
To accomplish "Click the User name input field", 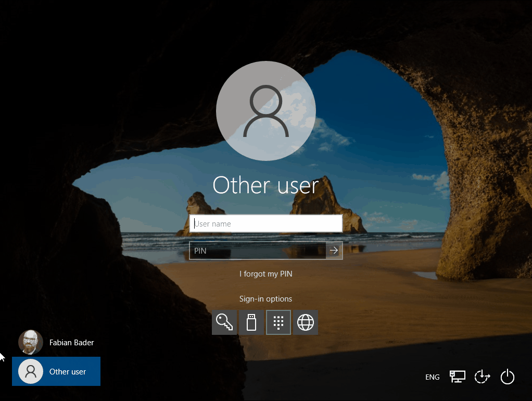I will [265, 223].
